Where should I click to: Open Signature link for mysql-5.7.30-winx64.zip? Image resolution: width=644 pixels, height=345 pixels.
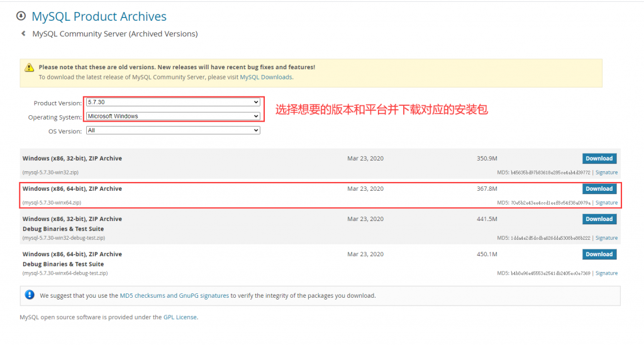click(x=606, y=203)
